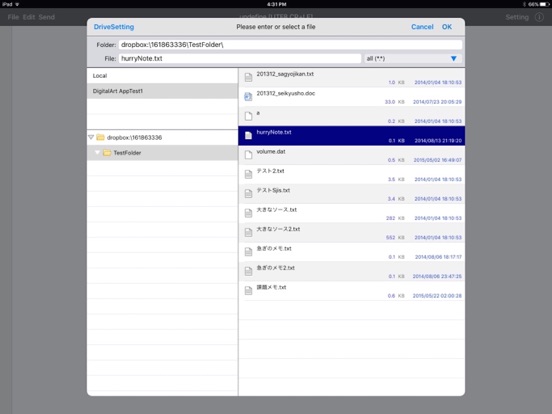Tap the battery indicator in status bar
552x414 pixels.
(544, 4)
